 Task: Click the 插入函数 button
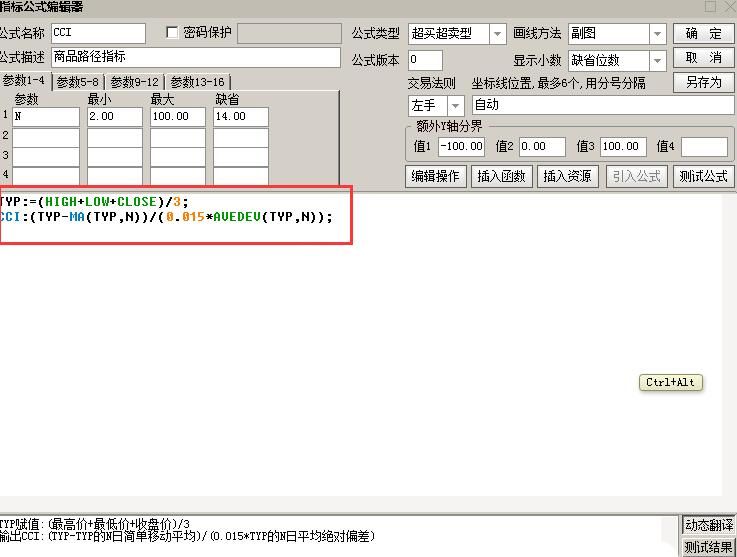pos(501,176)
